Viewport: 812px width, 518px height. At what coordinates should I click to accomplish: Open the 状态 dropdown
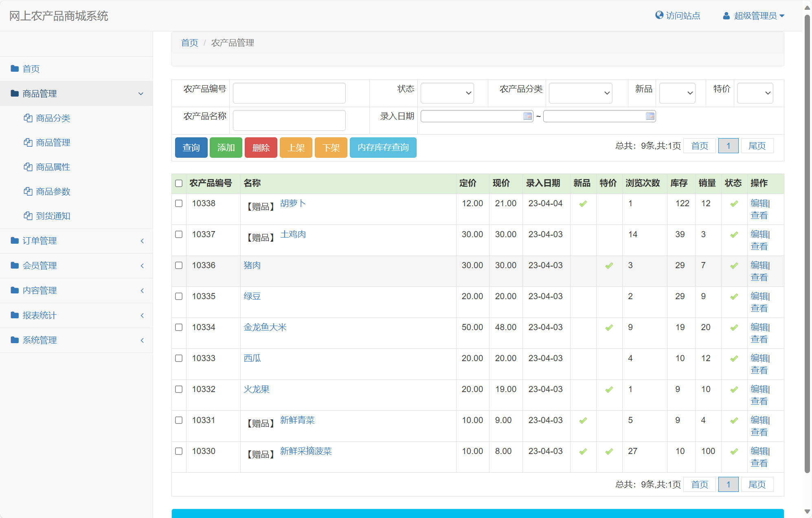point(447,93)
